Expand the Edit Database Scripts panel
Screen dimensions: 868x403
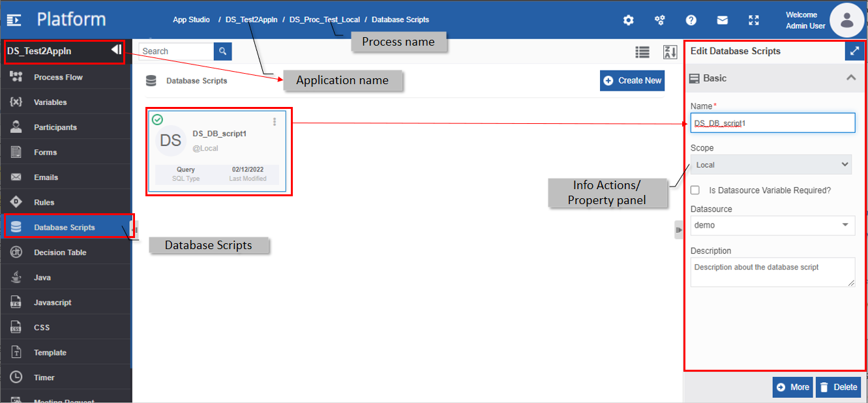coord(854,51)
